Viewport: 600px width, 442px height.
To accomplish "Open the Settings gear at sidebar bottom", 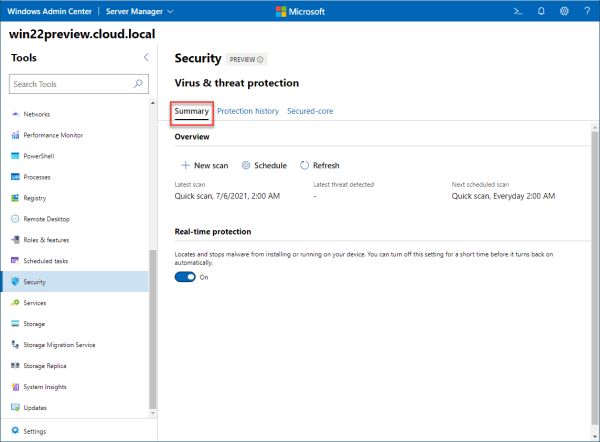I will [x=15, y=431].
